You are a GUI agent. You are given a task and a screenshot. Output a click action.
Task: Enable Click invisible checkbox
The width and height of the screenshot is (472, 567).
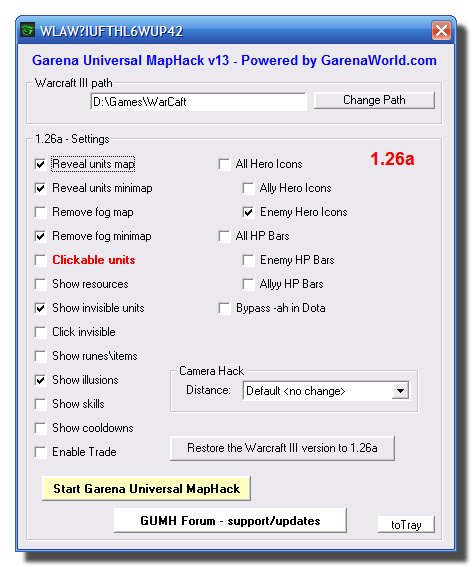coord(41,332)
